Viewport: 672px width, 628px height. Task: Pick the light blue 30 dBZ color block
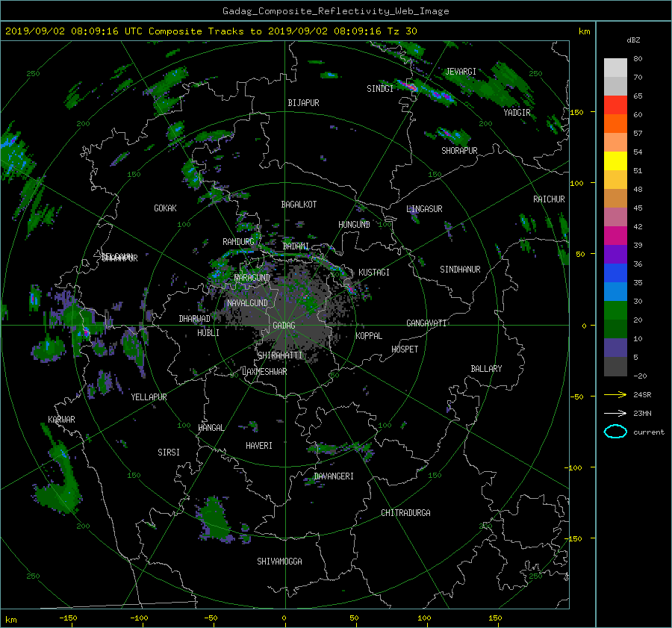615,291
